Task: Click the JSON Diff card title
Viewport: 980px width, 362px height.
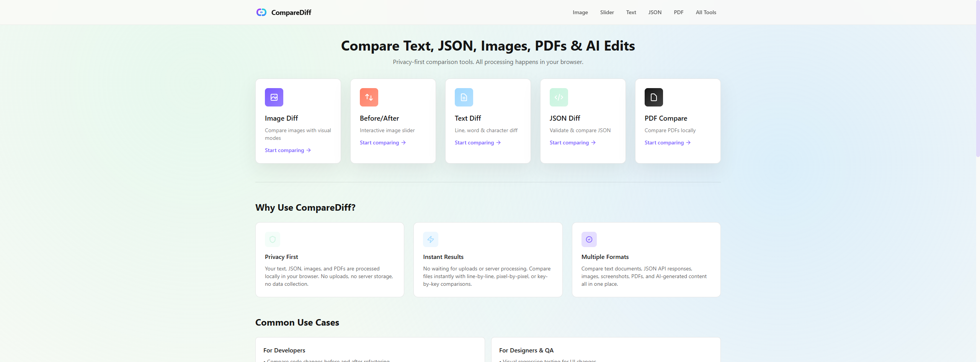Action: coord(565,118)
